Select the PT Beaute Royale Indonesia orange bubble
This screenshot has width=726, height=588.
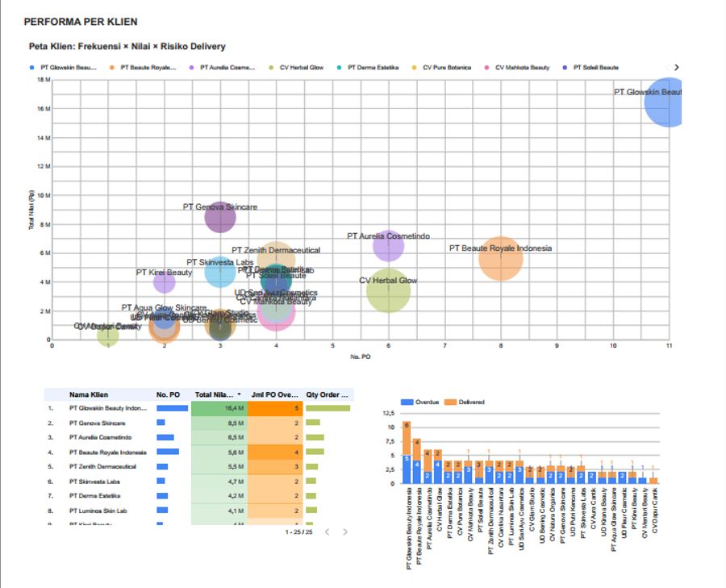coord(500,258)
